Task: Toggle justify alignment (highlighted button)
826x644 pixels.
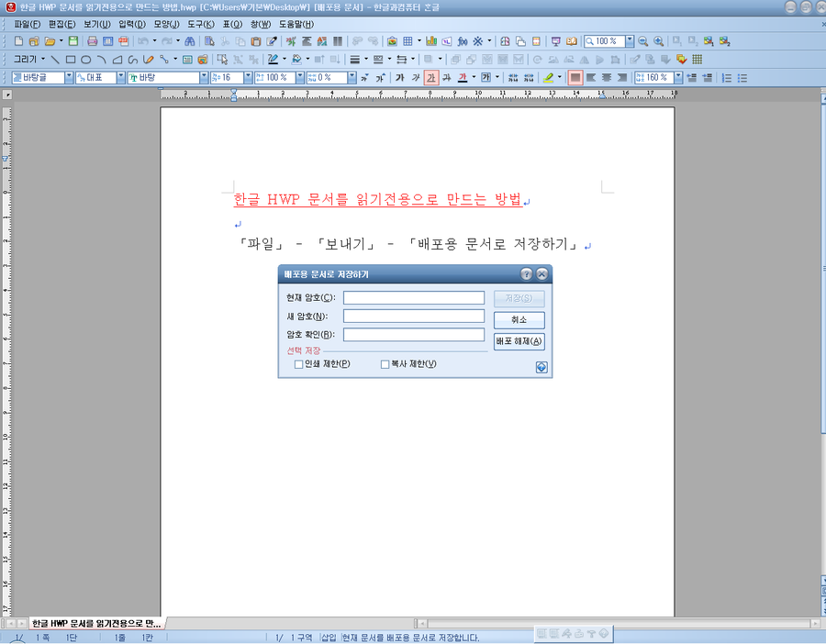Action: point(575,78)
